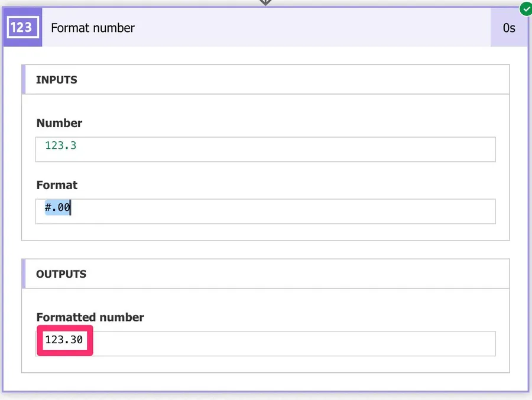Click the highlighted #.00 format text

(x=58, y=207)
